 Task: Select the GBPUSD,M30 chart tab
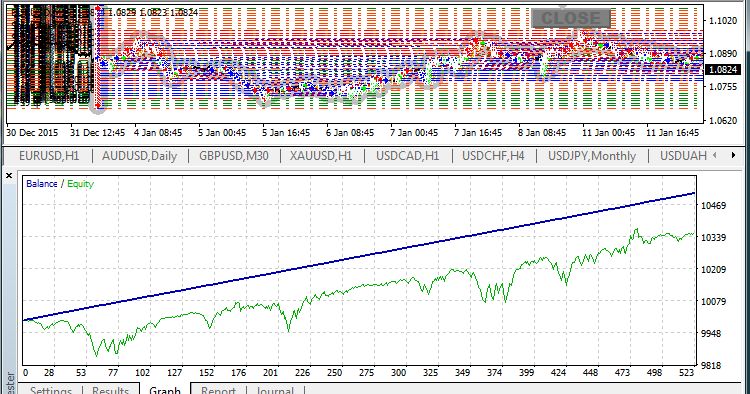tap(234, 156)
